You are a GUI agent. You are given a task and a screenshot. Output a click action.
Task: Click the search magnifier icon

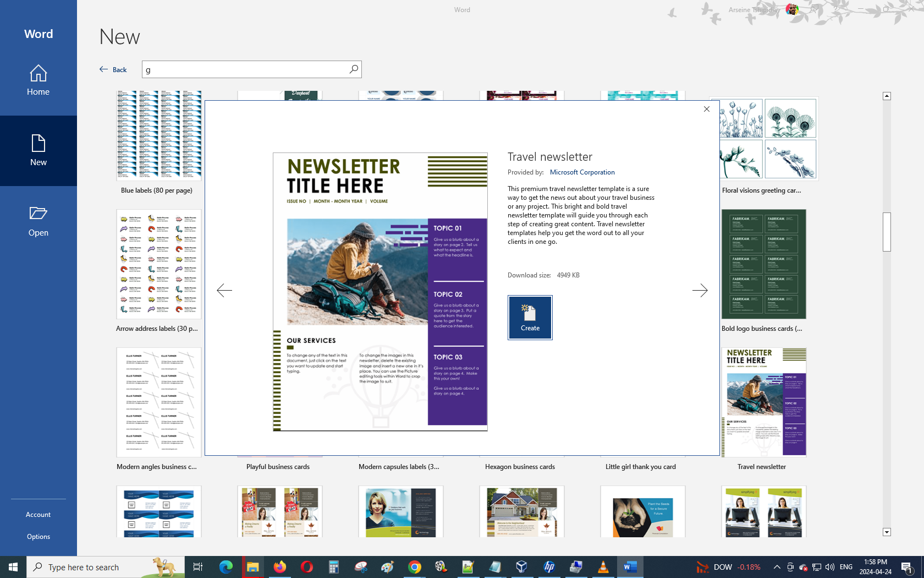[x=354, y=69]
